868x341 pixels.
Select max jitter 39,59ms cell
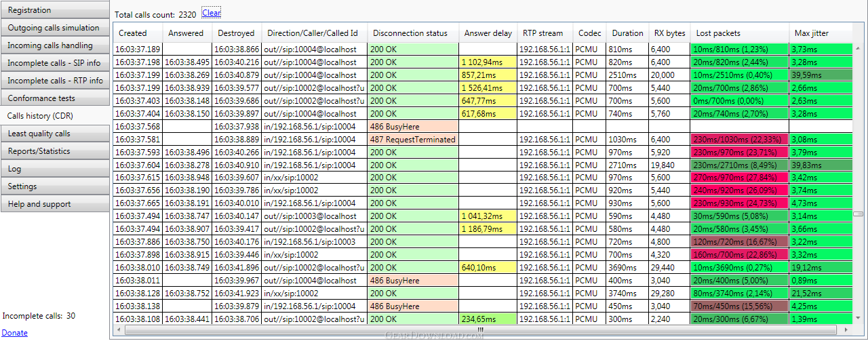[821, 75]
